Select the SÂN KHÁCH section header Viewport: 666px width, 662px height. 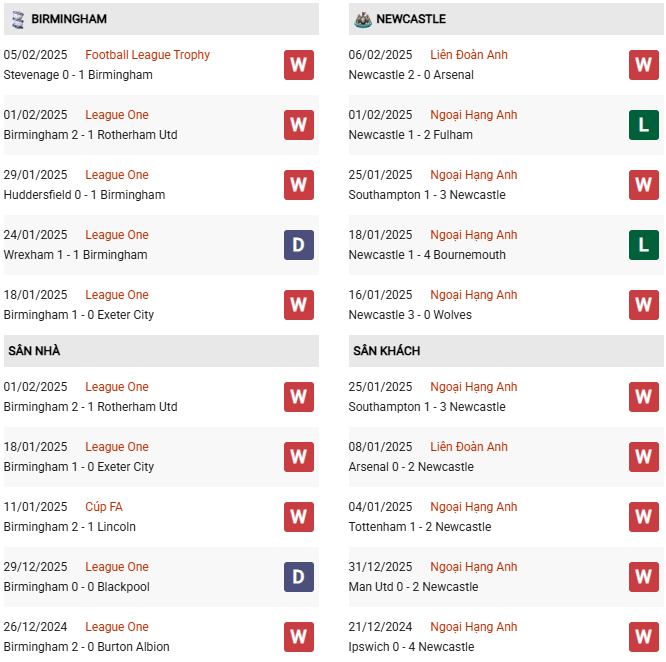click(x=386, y=351)
